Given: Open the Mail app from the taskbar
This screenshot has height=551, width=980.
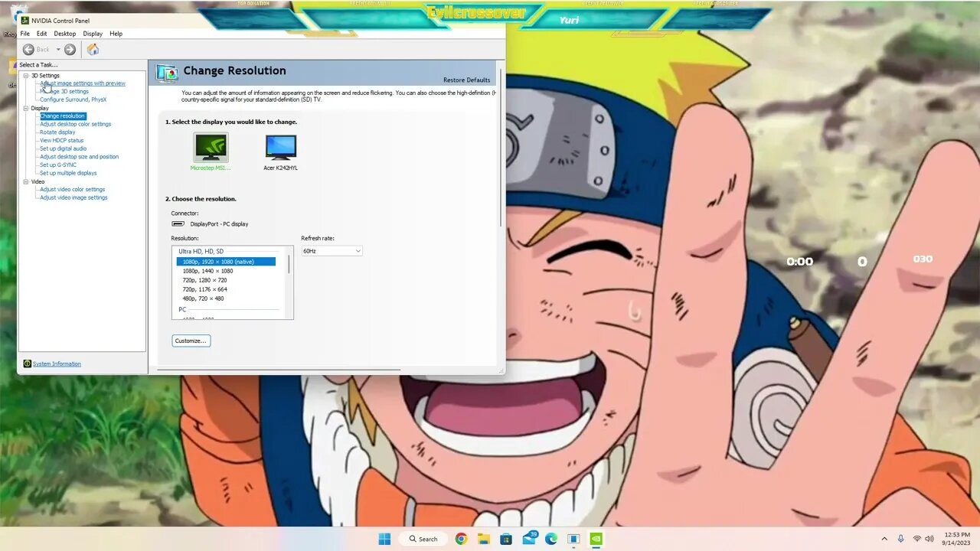Looking at the screenshot, I should click(x=529, y=538).
